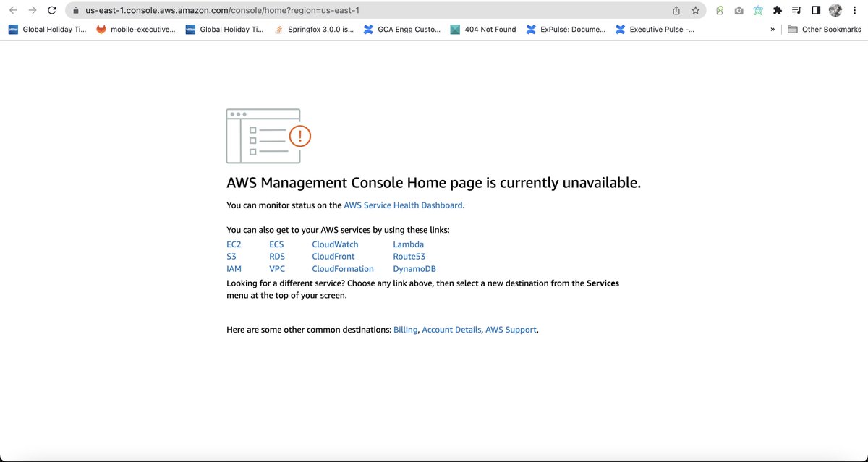Viewport: 868px width, 462px height.
Task: Click the bold 'Services' word in the text
Action: (603, 283)
